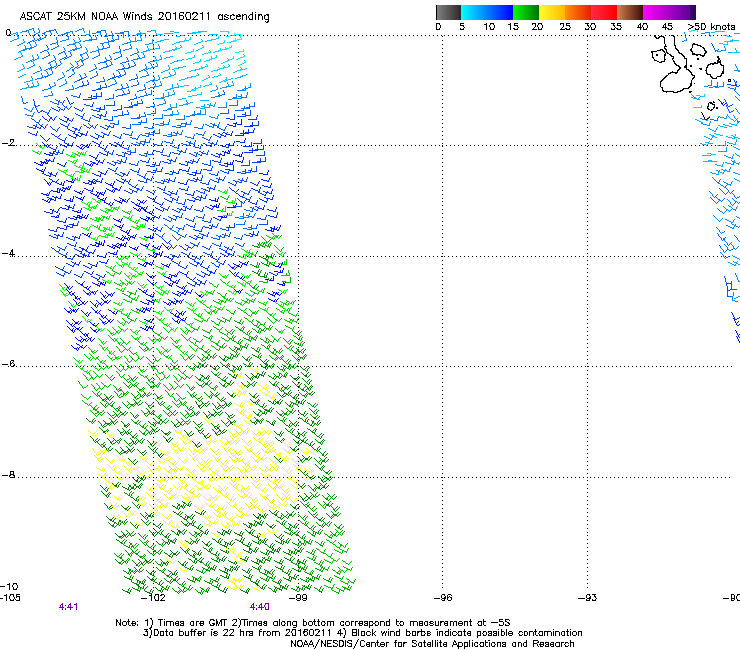Click the longitude label '-96'
The image size is (740, 650).
443,598
